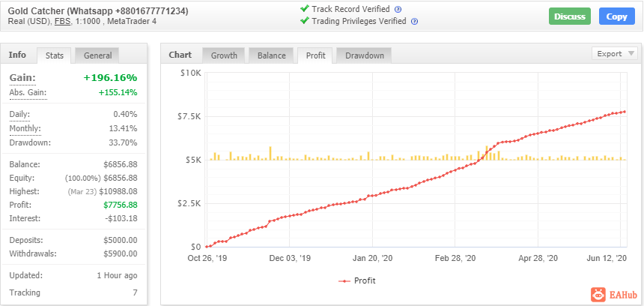Click the 0.40% daily value
The width and height of the screenshot is (644, 306).
[125, 114]
